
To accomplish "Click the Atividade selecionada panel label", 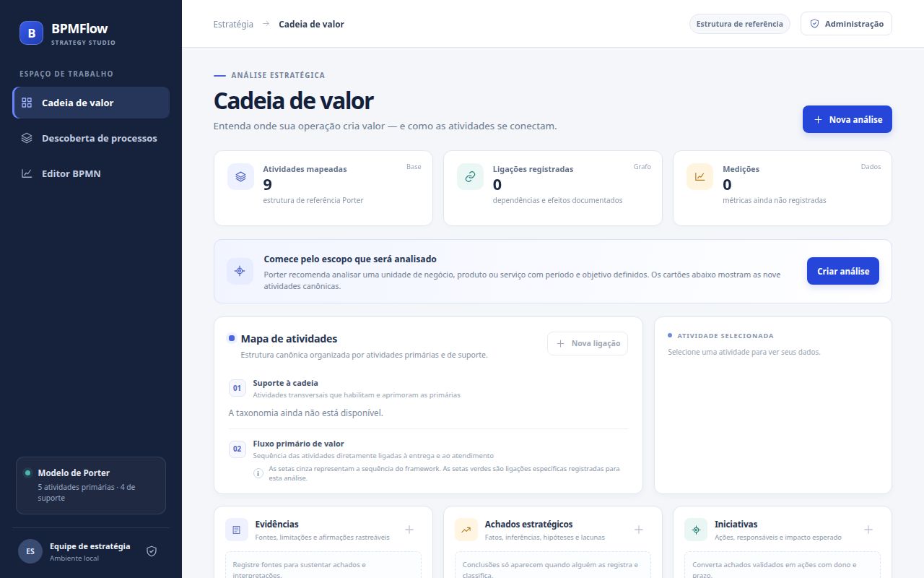I will 725,336.
